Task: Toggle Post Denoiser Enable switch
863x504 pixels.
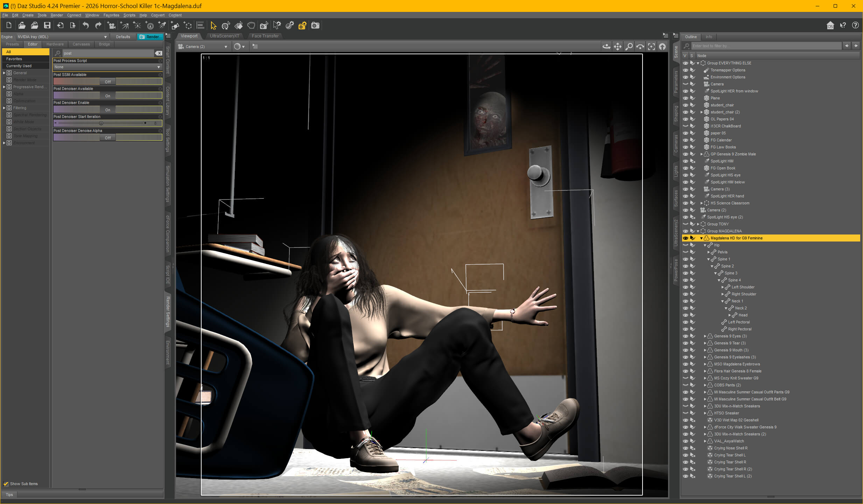Action: point(107,110)
